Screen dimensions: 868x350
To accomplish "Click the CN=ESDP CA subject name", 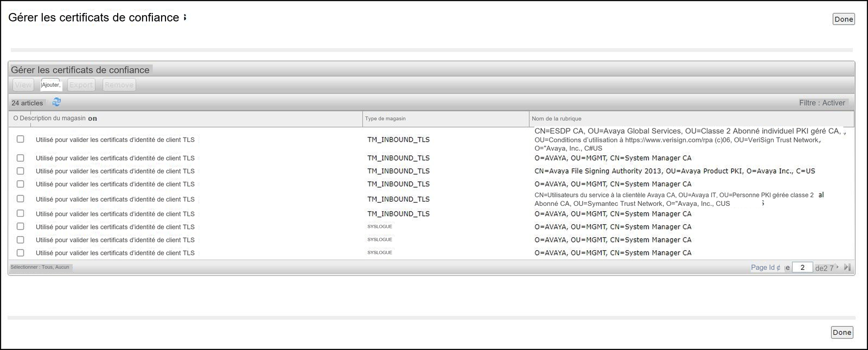I will click(x=689, y=139).
